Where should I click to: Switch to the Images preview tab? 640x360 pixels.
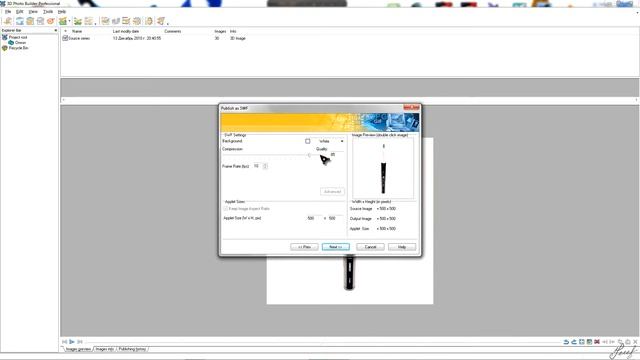point(78,349)
